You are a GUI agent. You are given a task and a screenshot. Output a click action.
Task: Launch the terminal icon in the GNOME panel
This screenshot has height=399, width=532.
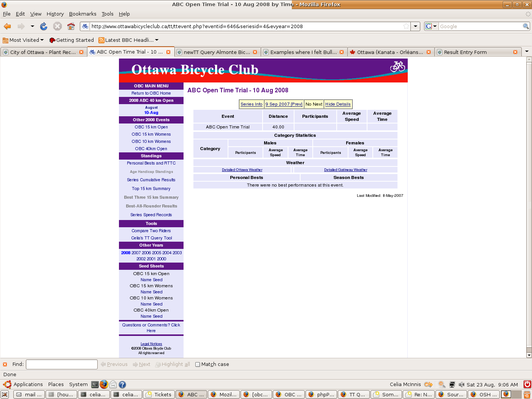point(95,385)
